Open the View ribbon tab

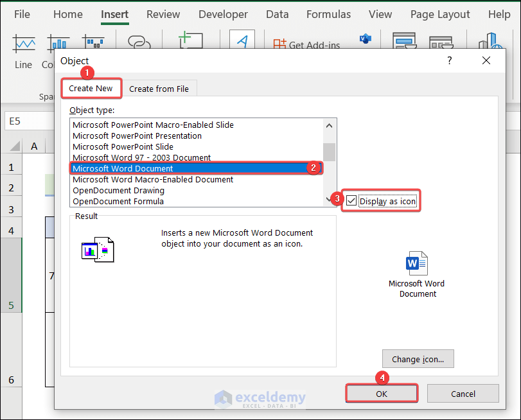380,14
